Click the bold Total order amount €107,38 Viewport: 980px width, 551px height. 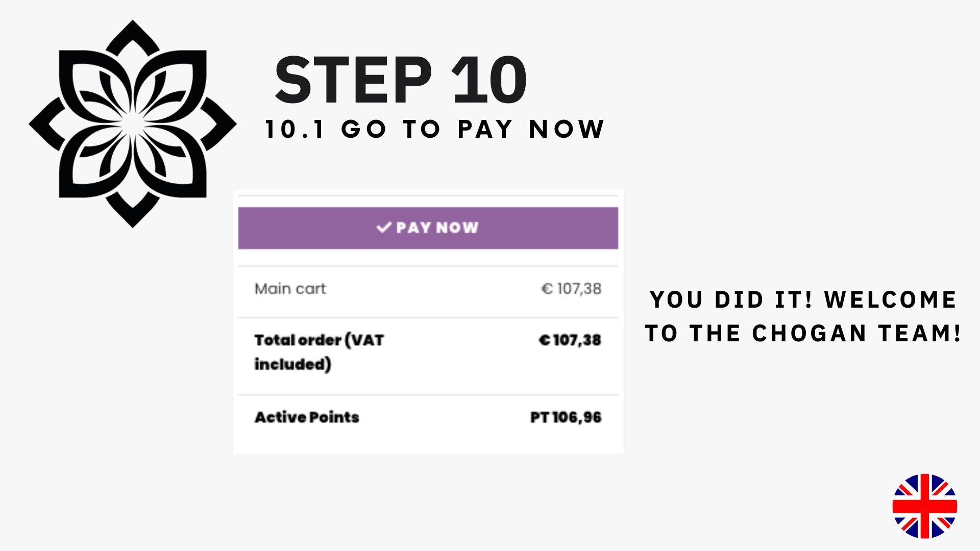tap(570, 340)
